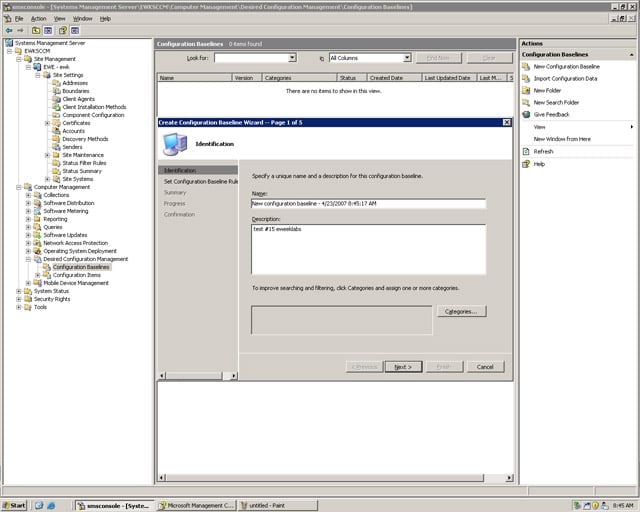640x512 pixels.
Task: Click Give Feedback globe icon
Action: [x=526, y=115]
